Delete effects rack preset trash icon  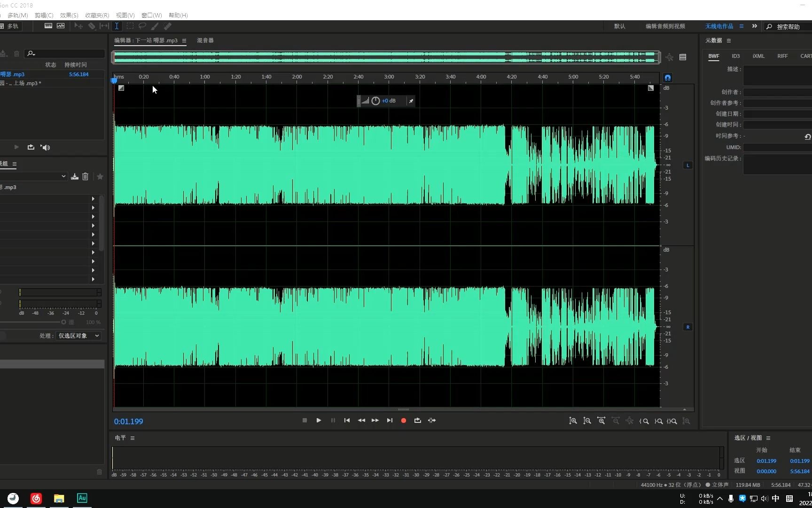[85, 176]
